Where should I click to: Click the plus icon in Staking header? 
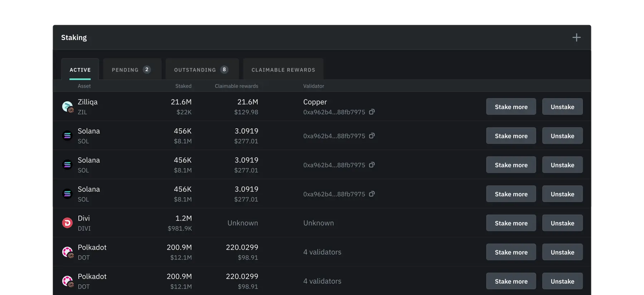click(576, 38)
